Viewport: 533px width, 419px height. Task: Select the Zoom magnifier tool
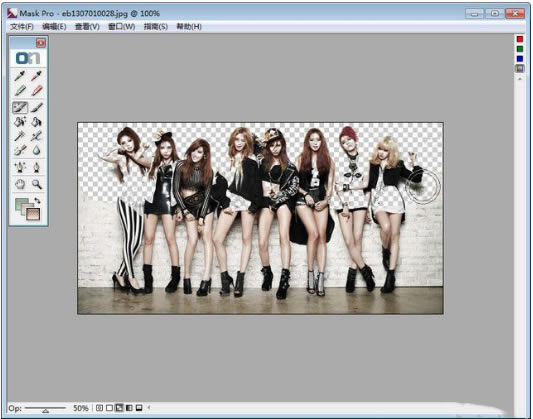(x=37, y=184)
